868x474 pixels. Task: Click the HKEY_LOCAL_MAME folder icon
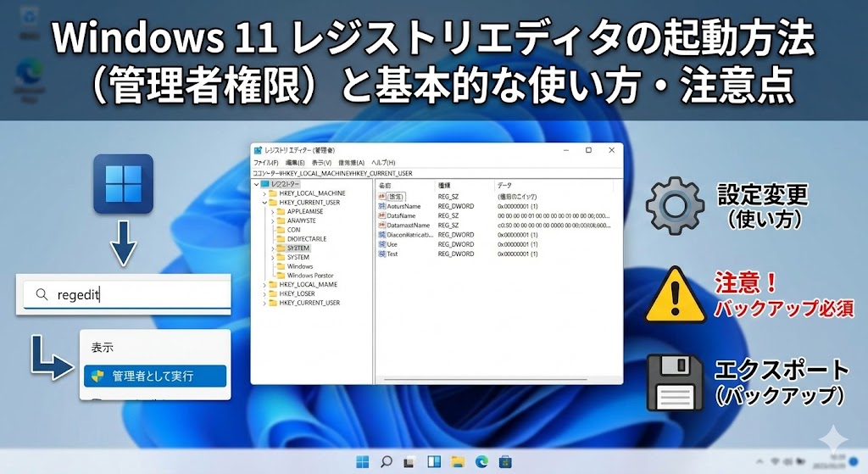272,285
